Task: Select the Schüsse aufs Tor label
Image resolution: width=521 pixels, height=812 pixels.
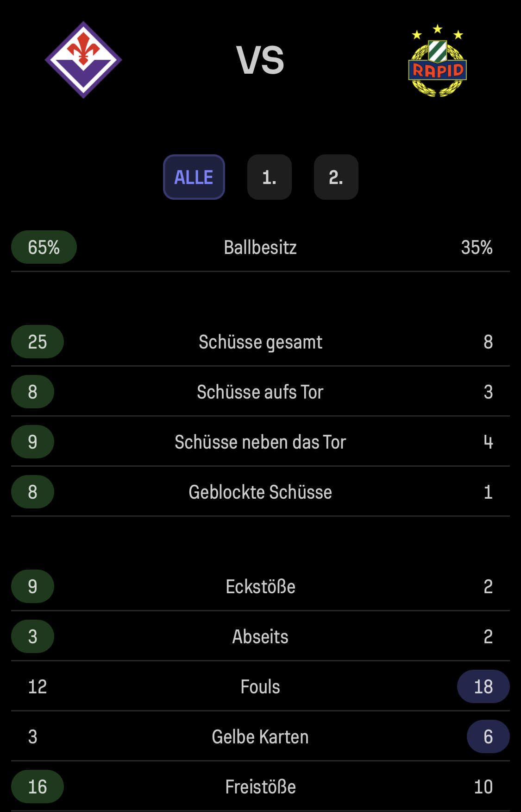Action: [260, 392]
